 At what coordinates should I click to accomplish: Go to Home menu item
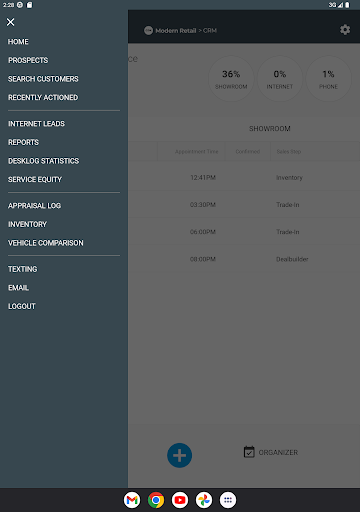(18, 42)
